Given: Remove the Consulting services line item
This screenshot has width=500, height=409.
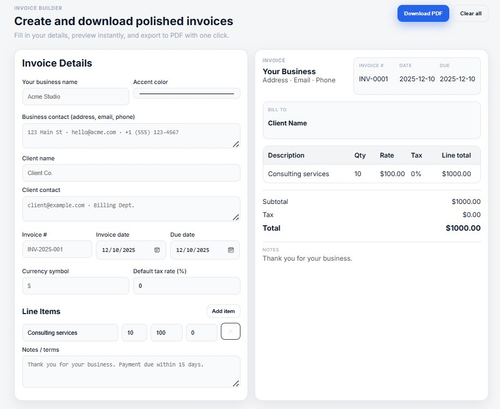Looking at the screenshot, I should (x=230, y=331).
